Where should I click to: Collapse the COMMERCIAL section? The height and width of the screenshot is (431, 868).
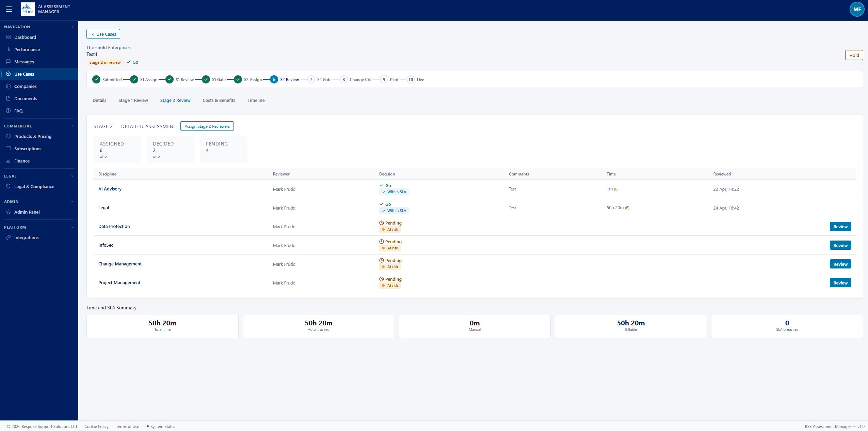pyautogui.click(x=72, y=126)
